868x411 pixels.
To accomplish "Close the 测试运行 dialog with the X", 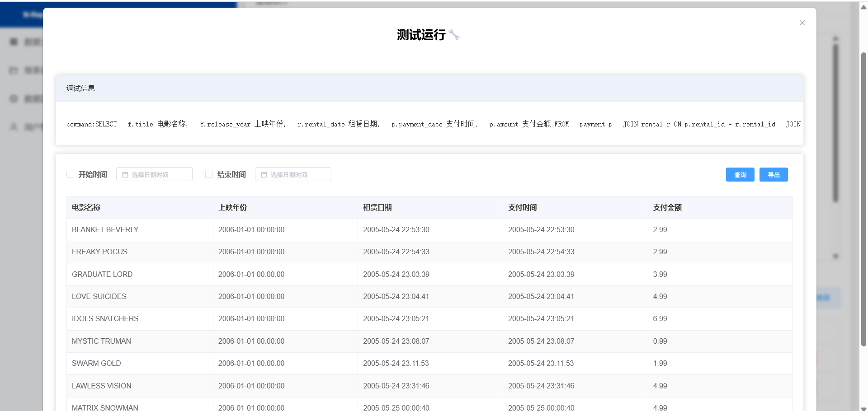I will (x=802, y=23).
